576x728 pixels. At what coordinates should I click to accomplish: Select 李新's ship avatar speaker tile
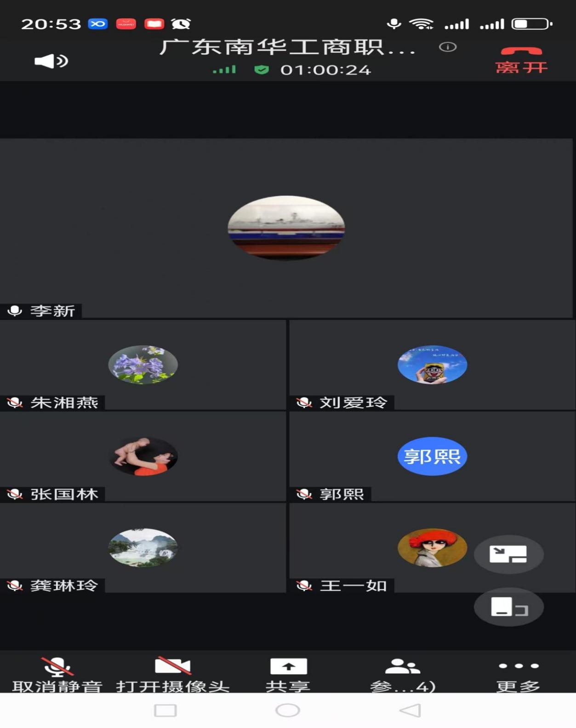[x=286, y=228]
